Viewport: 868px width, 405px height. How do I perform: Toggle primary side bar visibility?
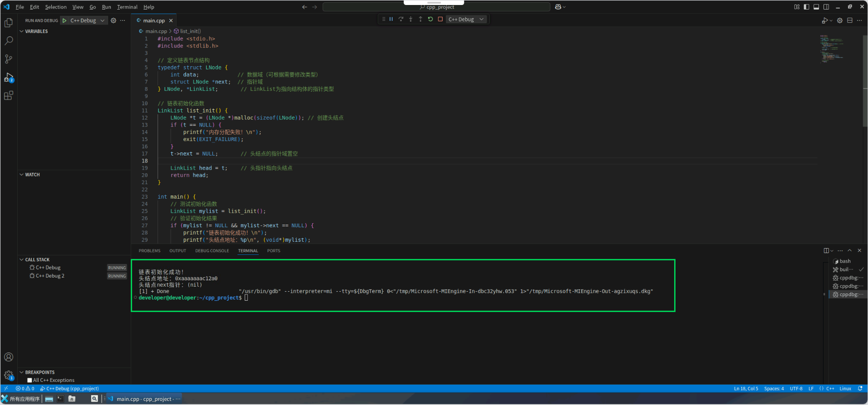pyautogui.click(x=807, y=7)
